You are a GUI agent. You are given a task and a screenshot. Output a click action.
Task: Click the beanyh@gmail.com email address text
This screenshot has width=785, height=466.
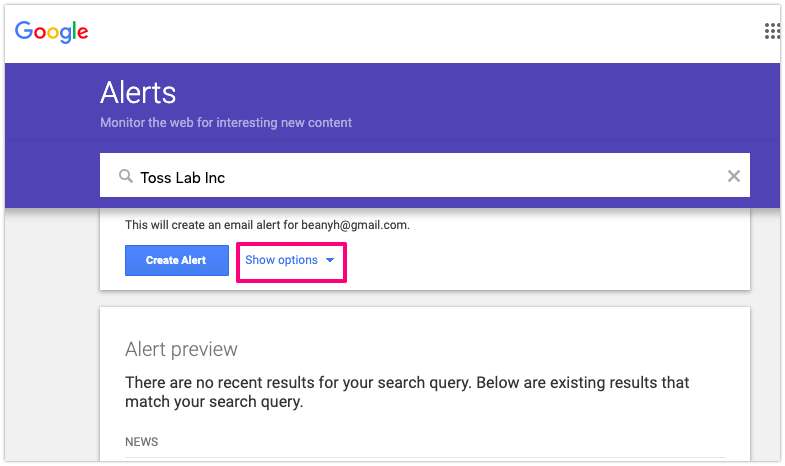(x=354, y=225)
